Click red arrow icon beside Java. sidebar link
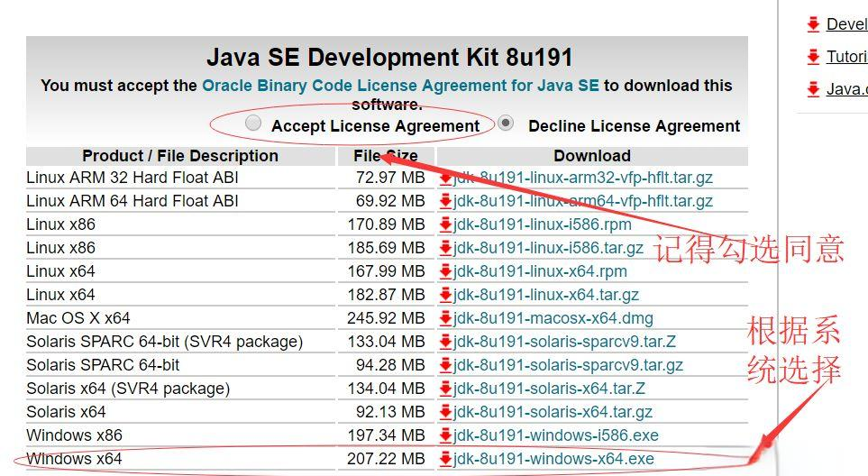This screenshot has width=868, height=476. tap(813, 88)
